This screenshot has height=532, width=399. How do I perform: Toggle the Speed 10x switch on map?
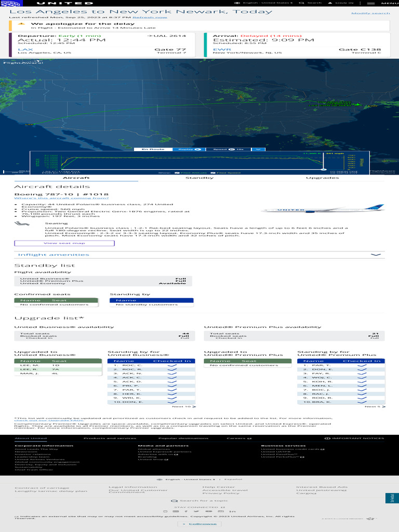[x=232, y=149]
